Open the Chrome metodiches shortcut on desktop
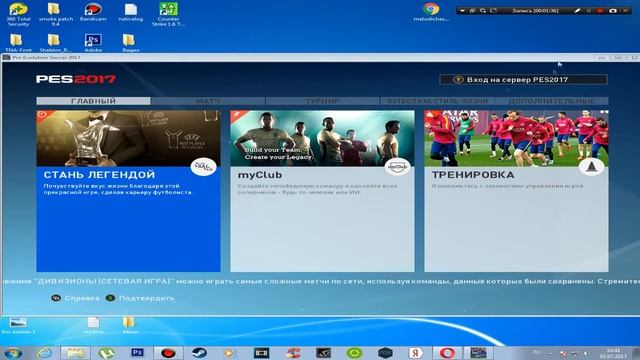640x360 pixels. pyautogui.click(x=431, y=12)
